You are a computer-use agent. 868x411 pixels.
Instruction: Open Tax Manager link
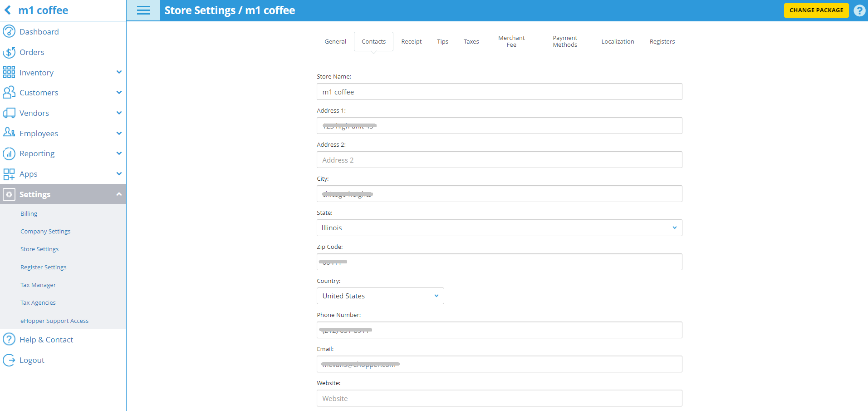[38, 285]
